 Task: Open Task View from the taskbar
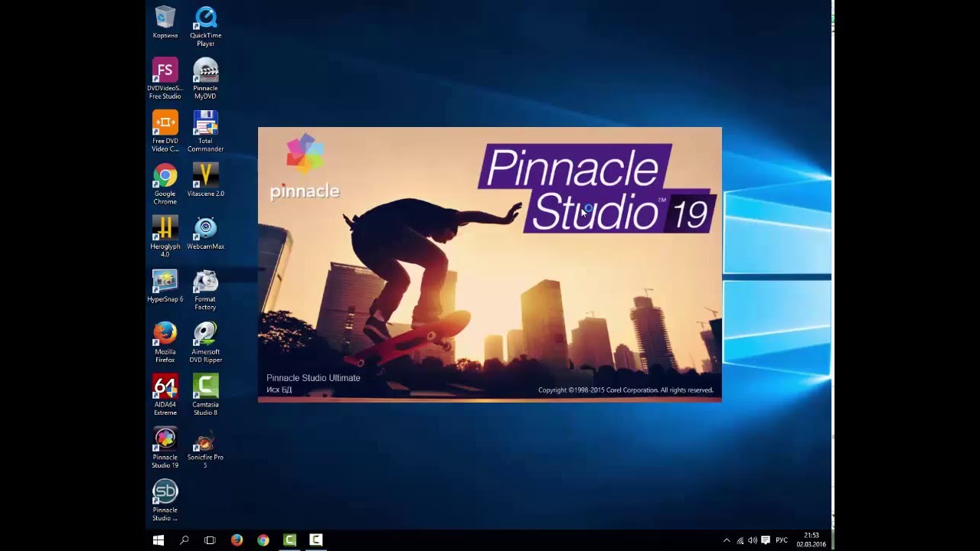coord(210,540)
